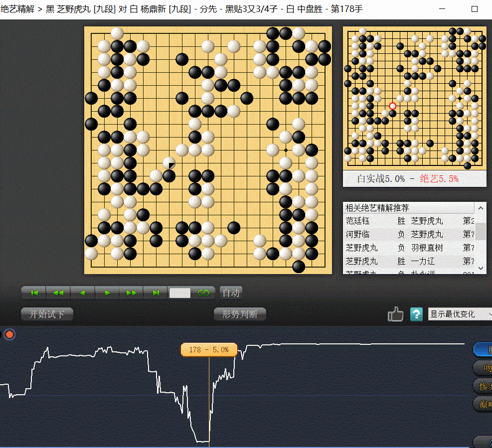492x448 pixels.
Task: Click the 形势判断 button
Action: (x=240, y=314)
